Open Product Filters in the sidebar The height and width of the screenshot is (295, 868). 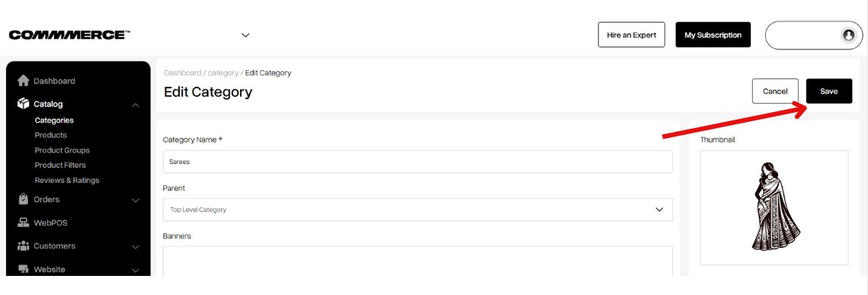[x=60, y=165]
